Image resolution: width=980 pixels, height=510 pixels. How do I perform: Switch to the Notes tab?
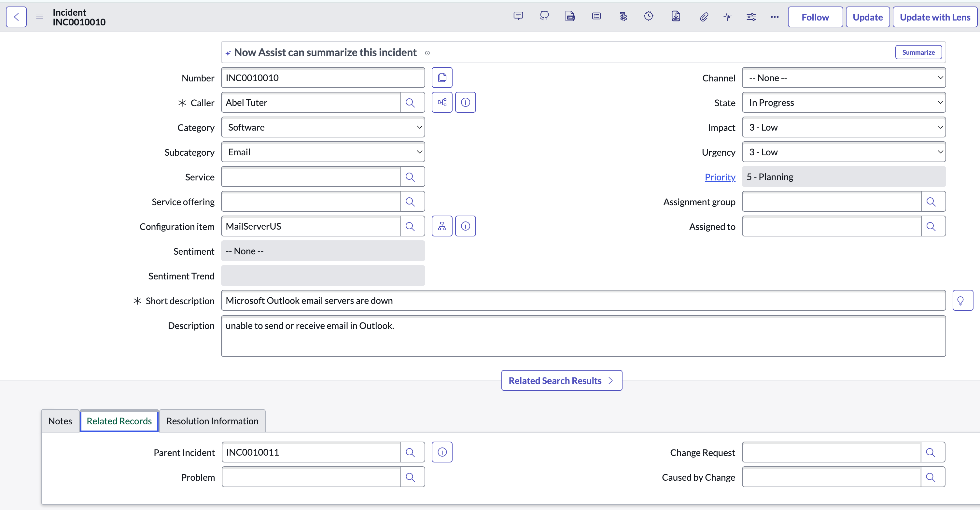coord(60,420)
